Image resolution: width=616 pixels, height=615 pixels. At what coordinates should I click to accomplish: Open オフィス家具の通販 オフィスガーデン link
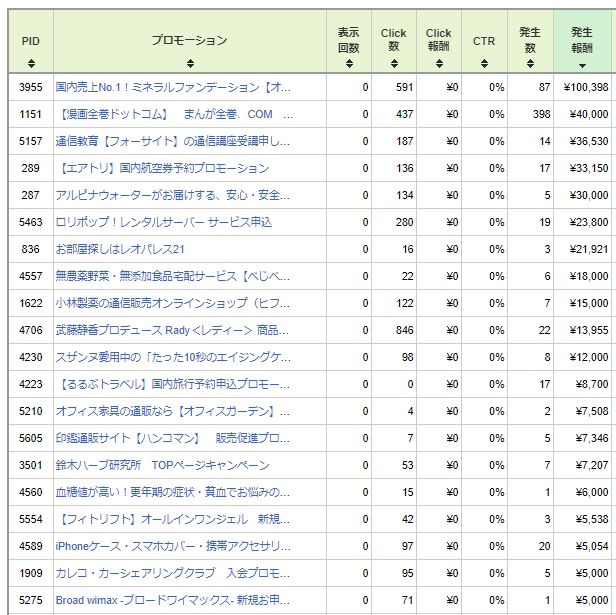[172, 411]
